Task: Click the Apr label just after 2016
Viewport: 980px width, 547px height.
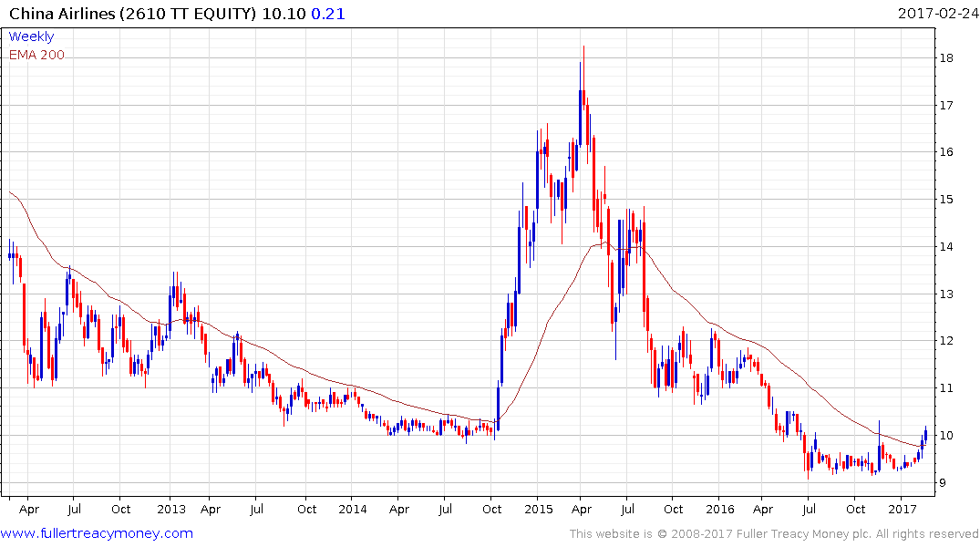Action: click(763, 510)
